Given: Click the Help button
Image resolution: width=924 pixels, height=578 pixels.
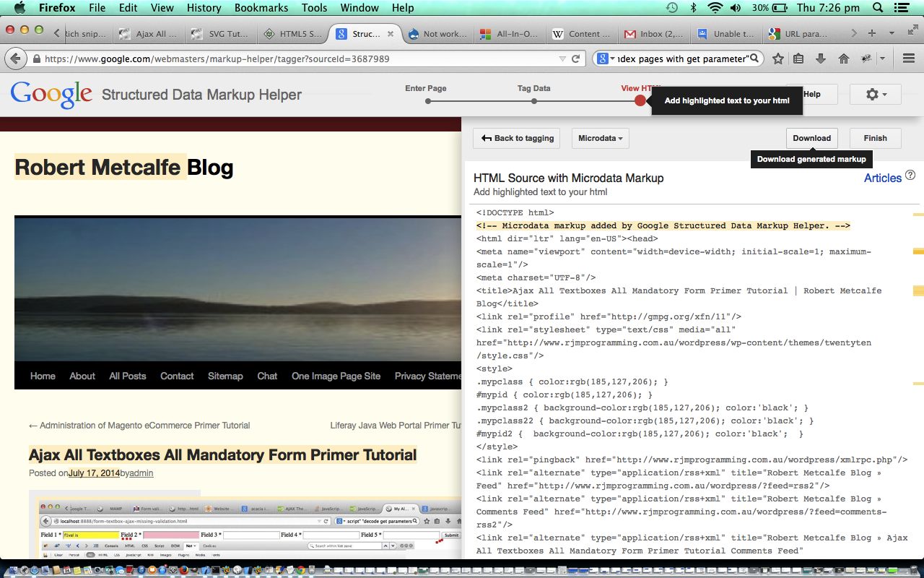Looking at the screenshot, I should coord(811,94).
